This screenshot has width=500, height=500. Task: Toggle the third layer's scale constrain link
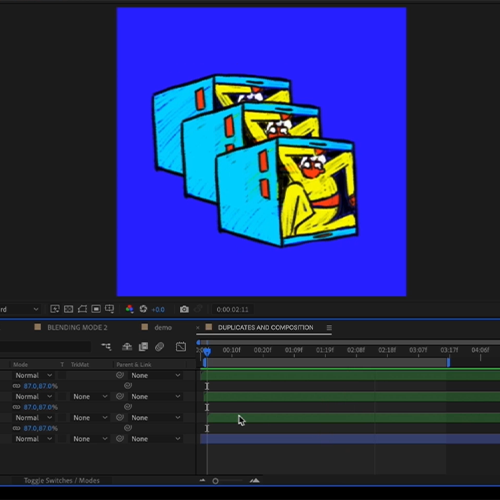point(16,428)
